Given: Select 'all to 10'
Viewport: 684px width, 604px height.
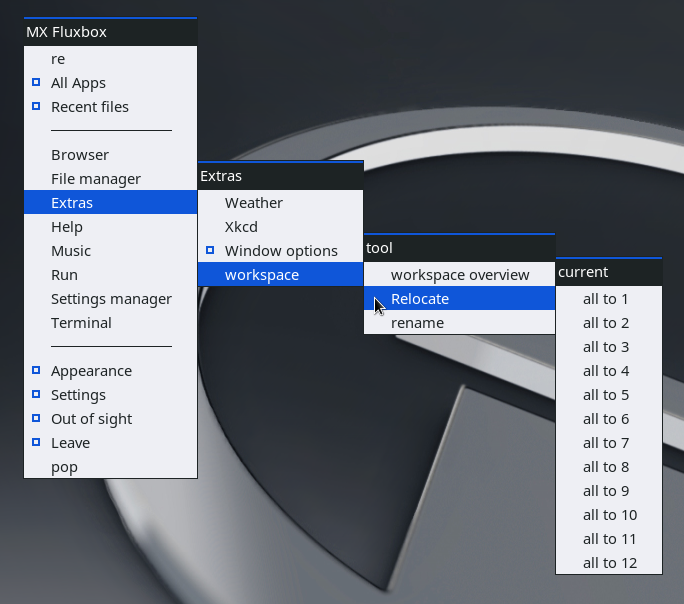Looking at the screenshot, I should (609, 514).
